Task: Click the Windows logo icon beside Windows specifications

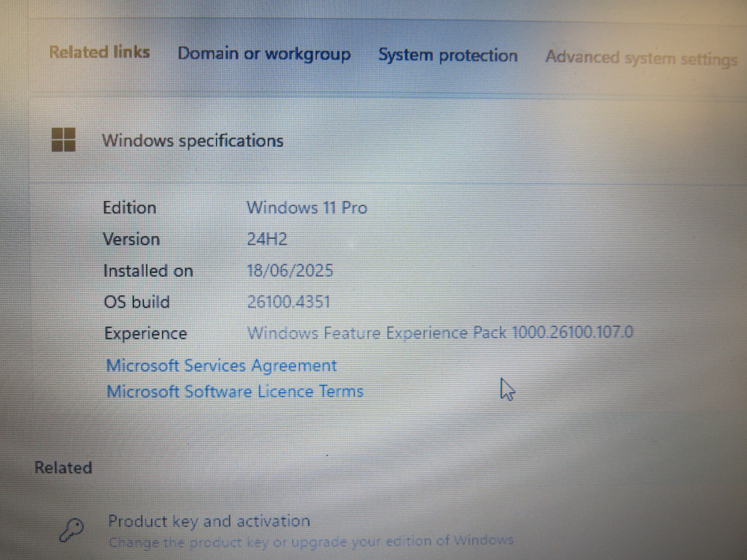Action: pos(63,140)
